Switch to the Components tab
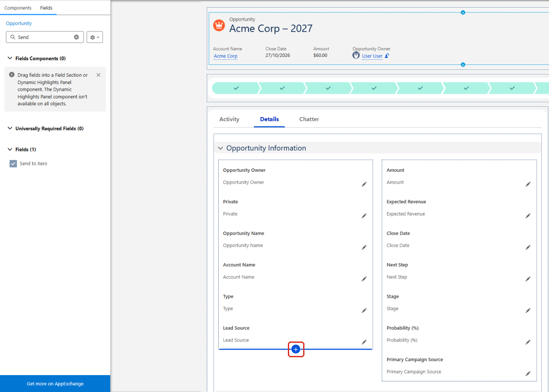The height and width of the screenshot is (392, 549). click(x=18, y=8)
